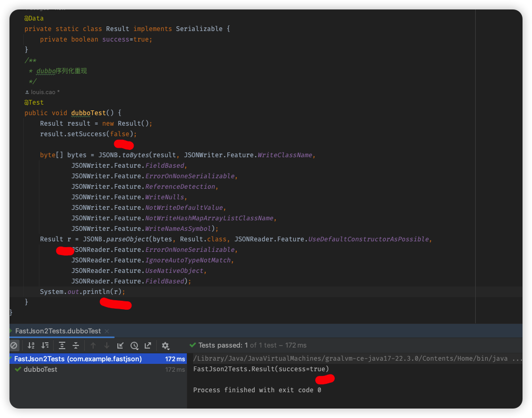
Task: Toggle the hide passed tests filter
Action: 14,345
